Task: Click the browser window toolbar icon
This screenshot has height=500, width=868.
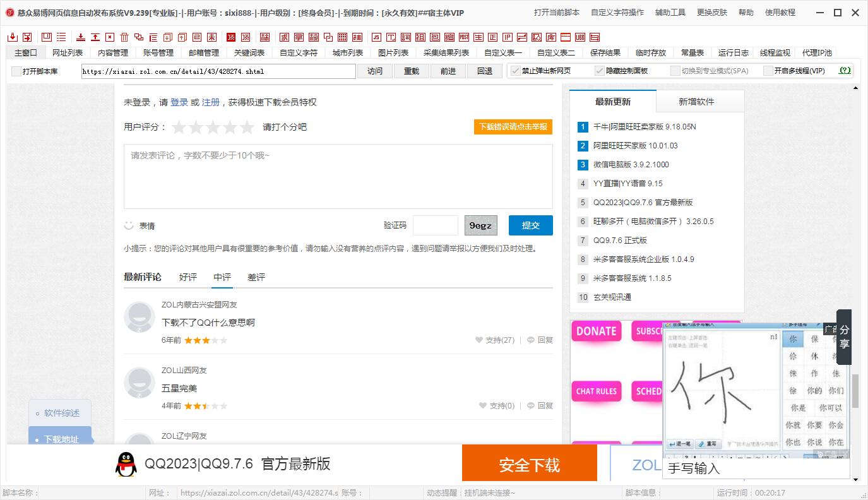Action: (x=566, y=37)
